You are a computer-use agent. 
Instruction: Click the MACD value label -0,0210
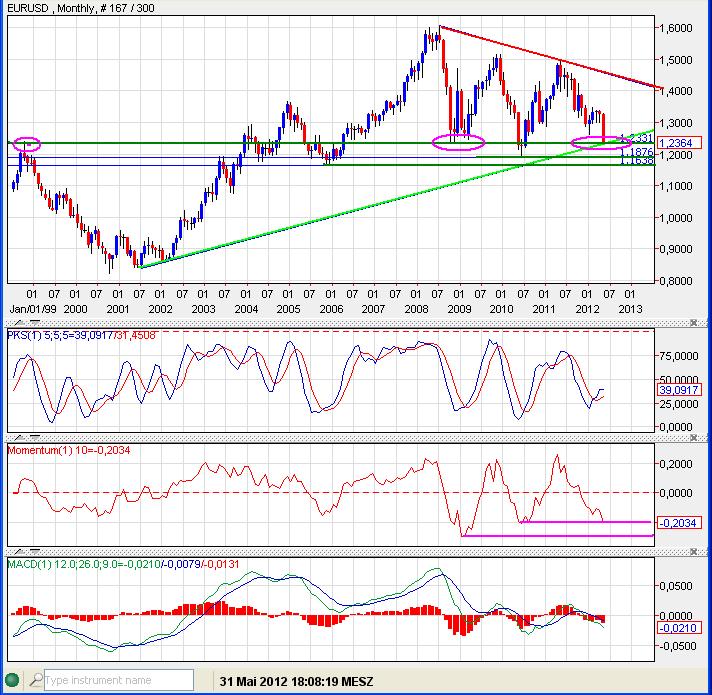(x=679, y=628)
